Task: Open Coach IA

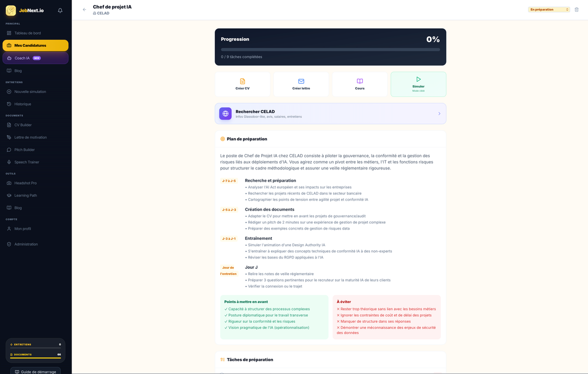Action: pos(36,58)
